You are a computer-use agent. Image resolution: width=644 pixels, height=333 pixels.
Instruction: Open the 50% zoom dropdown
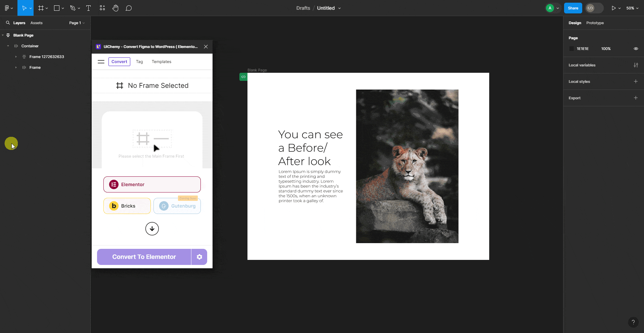coord(632,8)
